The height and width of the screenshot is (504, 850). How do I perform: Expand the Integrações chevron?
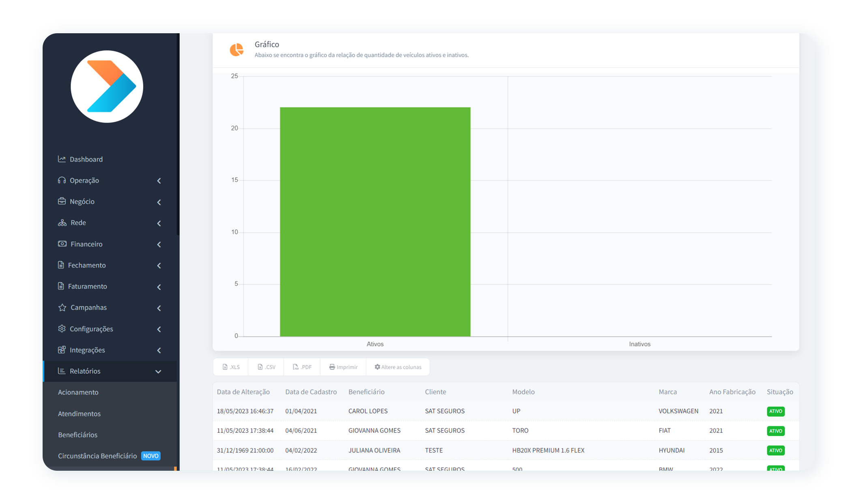coord(159,350)
